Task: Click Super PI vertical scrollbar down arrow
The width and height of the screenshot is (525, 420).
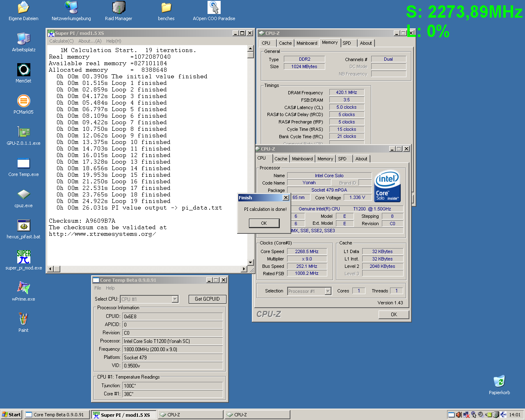Action: (x=251, y=262)
